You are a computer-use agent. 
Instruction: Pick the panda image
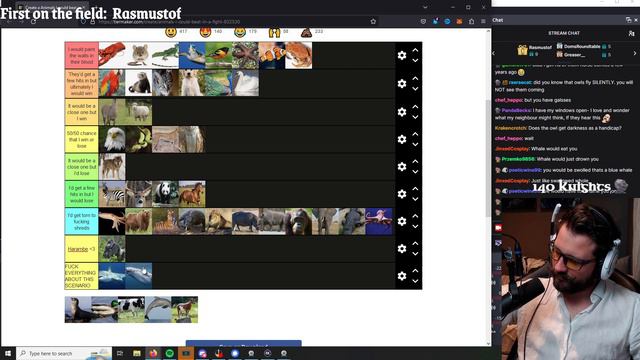(x=165, y=194)
